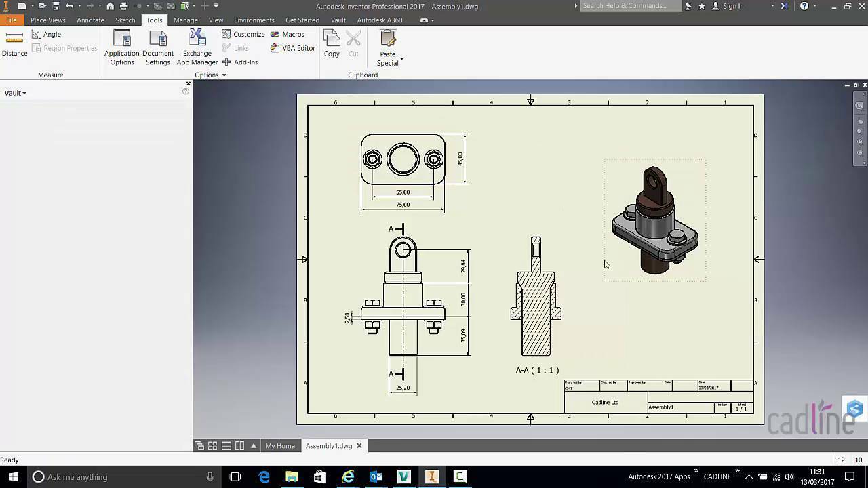Image resolution: width=868 pixels, height=488 pixels.
Task: Click the Undo arrow icon
Action: pos(69,6)
